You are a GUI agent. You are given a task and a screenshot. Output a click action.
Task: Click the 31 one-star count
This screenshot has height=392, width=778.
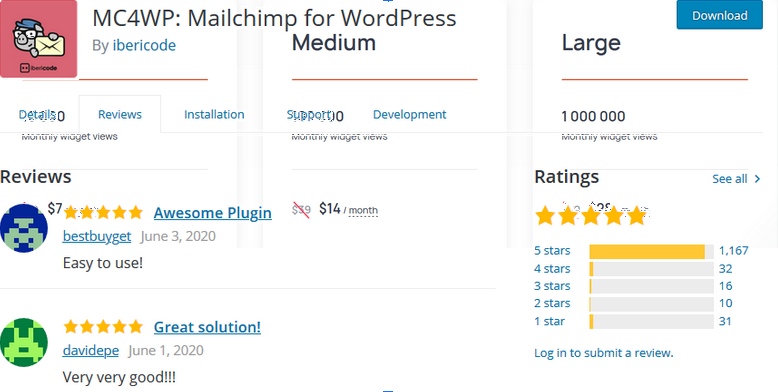[x=725, y=321]
